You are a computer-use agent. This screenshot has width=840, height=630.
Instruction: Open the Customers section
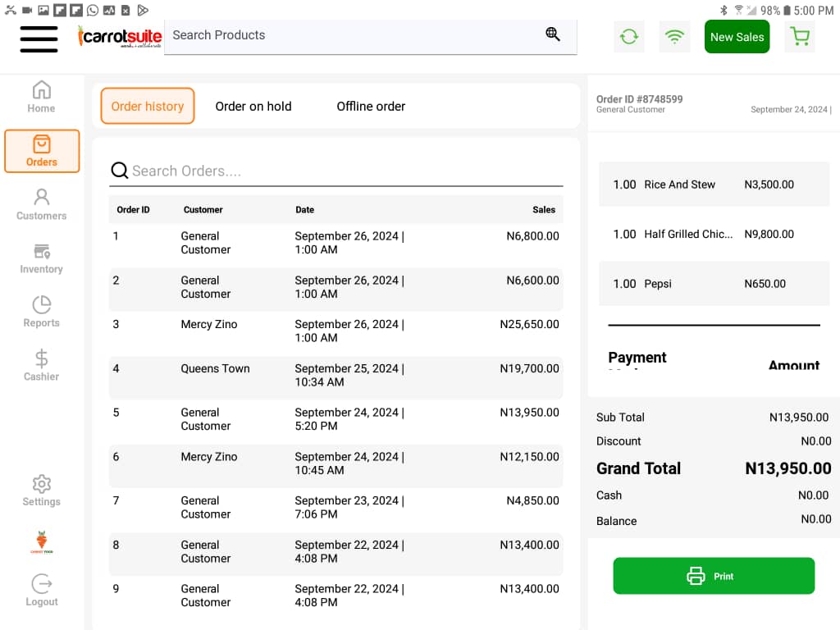click(41, 204)
